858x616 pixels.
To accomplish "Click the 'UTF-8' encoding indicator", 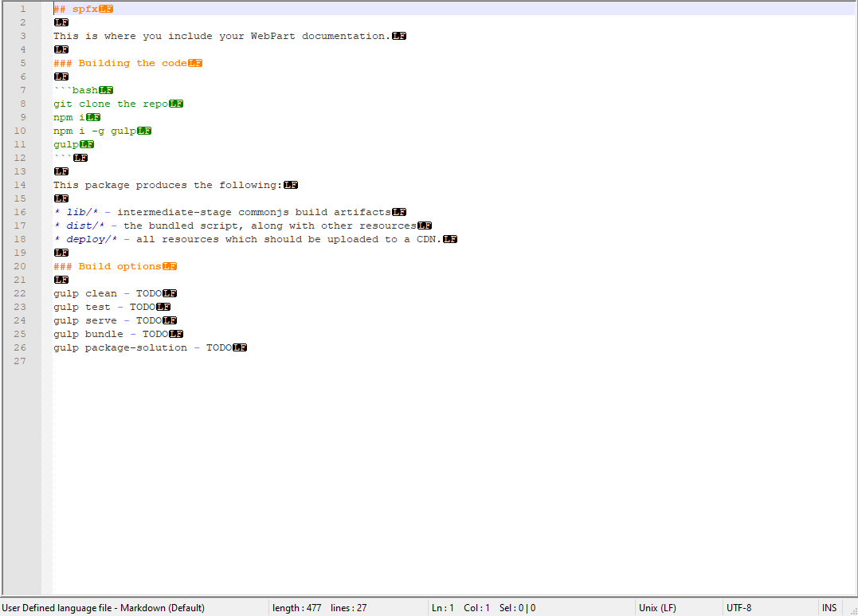I will 739,608.
